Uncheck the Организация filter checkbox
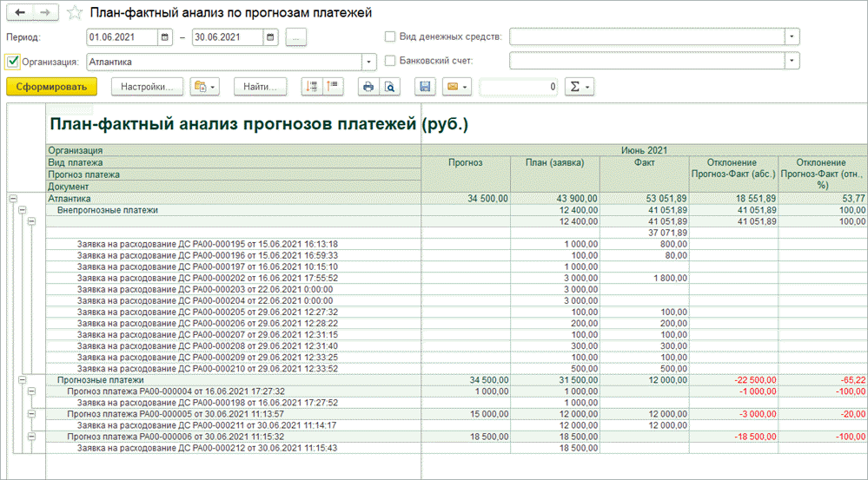 (x=12, y=62)
